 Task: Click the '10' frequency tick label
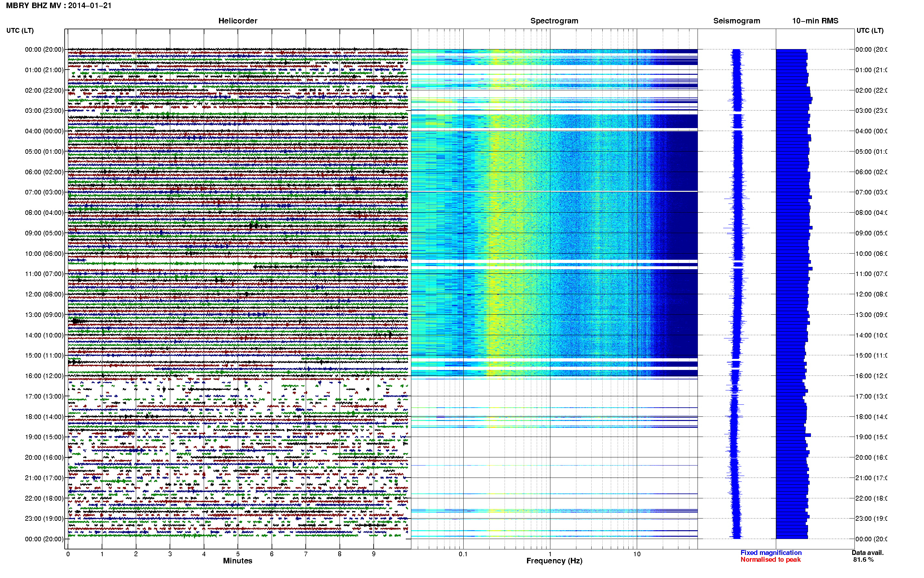click(x=637, y=554)
